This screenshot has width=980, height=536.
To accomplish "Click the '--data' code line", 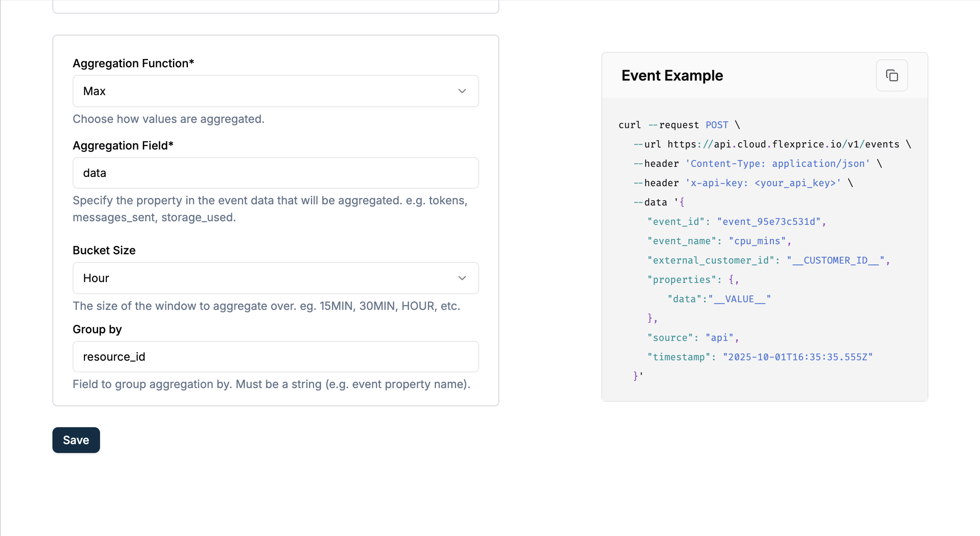I will [x=659, y=202].
